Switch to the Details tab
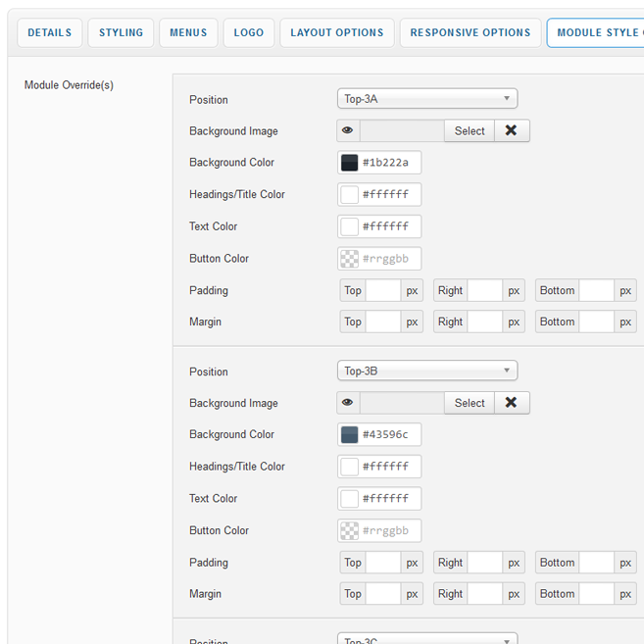 [x=49, y=32]
